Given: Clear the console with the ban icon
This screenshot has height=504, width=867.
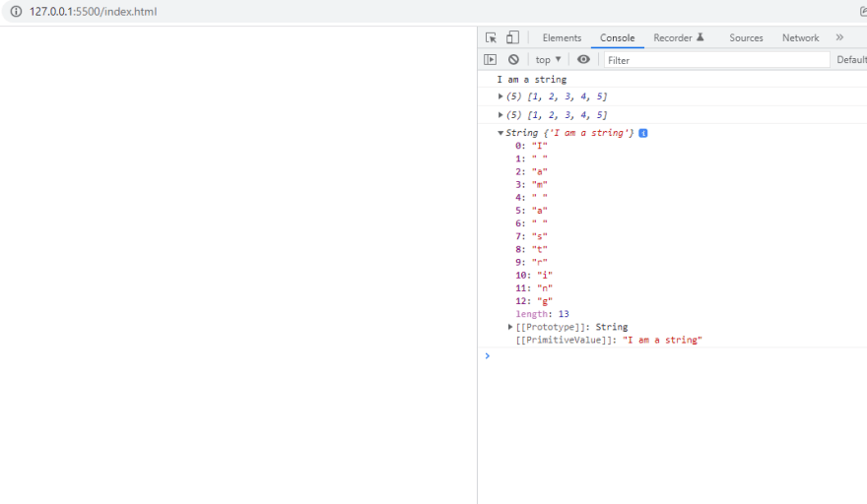Looking at the screenshot, I should point(513,60).
